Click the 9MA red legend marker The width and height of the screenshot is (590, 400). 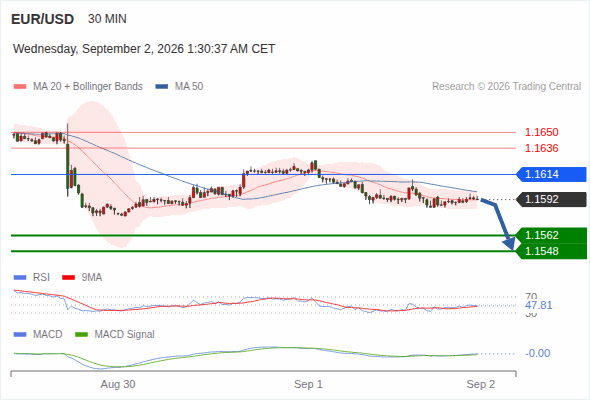coord(68,278)
